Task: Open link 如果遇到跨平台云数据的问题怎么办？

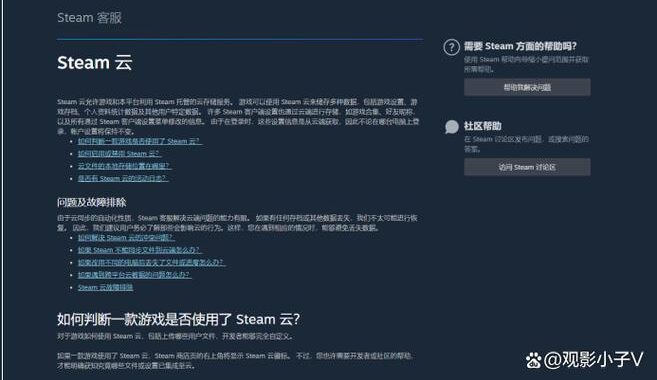Action: tap(134, 275)
